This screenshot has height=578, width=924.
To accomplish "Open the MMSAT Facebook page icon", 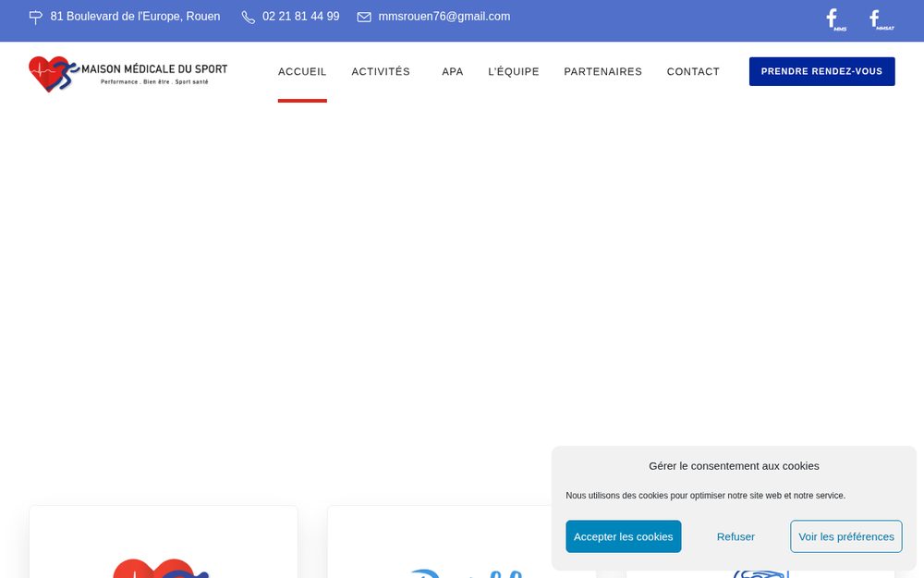I will point(881,19).
